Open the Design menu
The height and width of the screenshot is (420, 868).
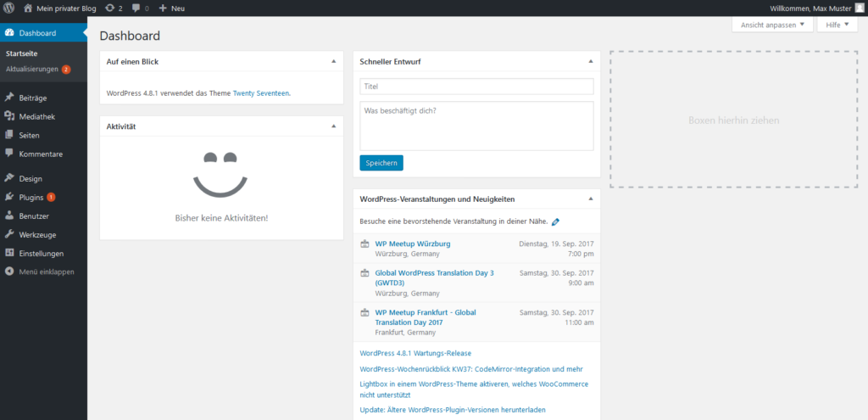pos(43,178)
